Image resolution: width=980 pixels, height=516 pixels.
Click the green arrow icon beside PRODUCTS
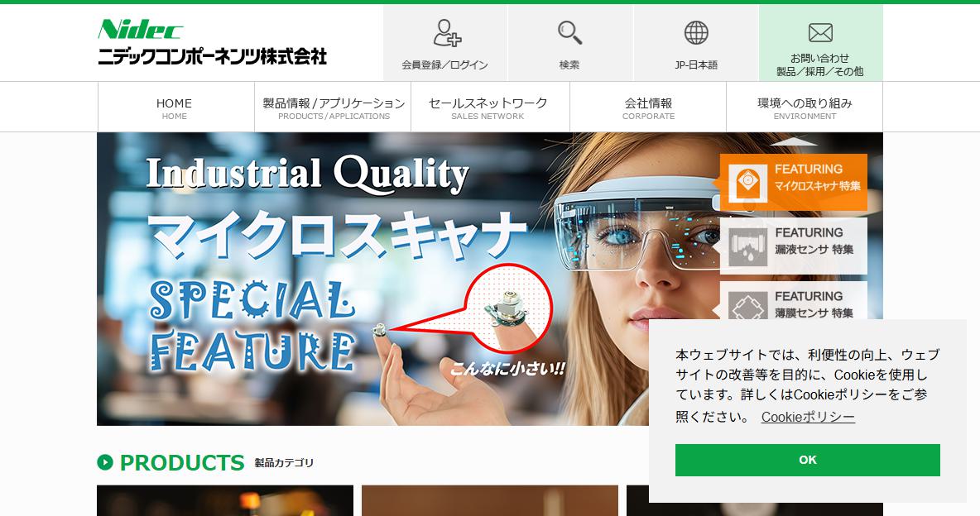pyautogui.click(x=105, y=462)
